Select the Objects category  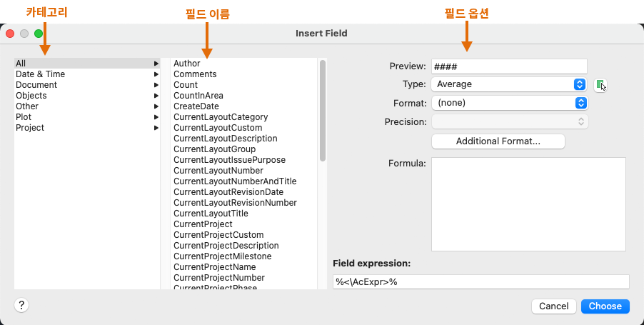pos(31,96)
